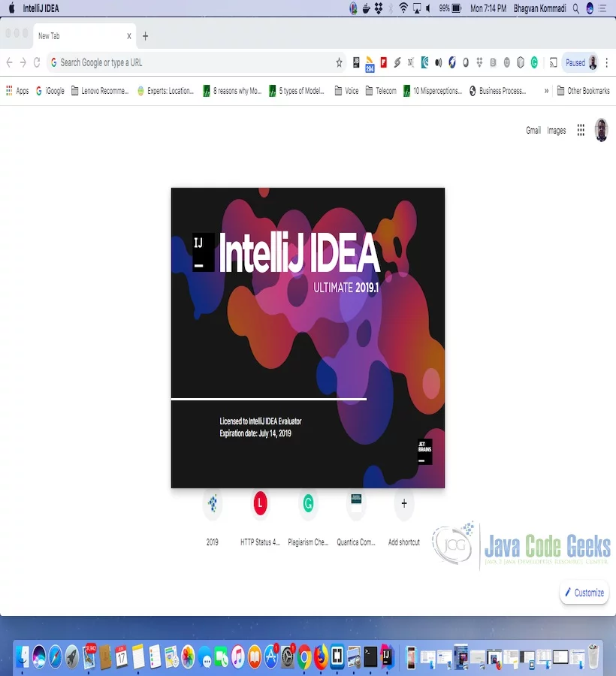The height and width of the screenshot is (676, 616).
Task: Click the Mon 7:14 PM clock
Action: [488, 8]
